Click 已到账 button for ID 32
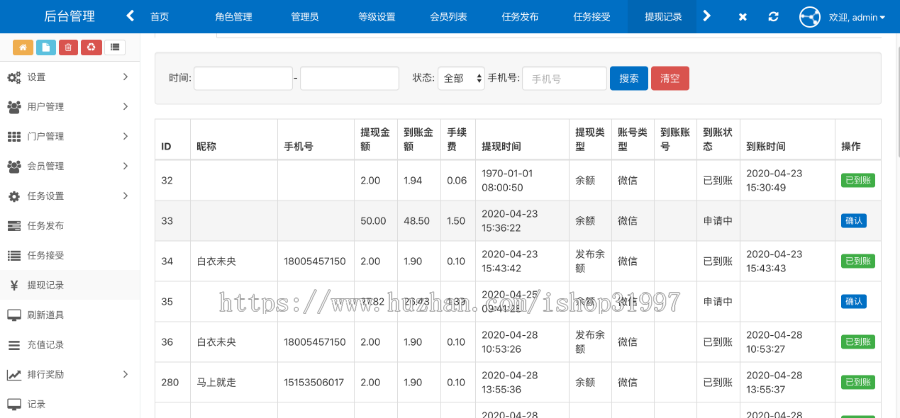Screen dimensions: 900x418 [x=858, y=180]
